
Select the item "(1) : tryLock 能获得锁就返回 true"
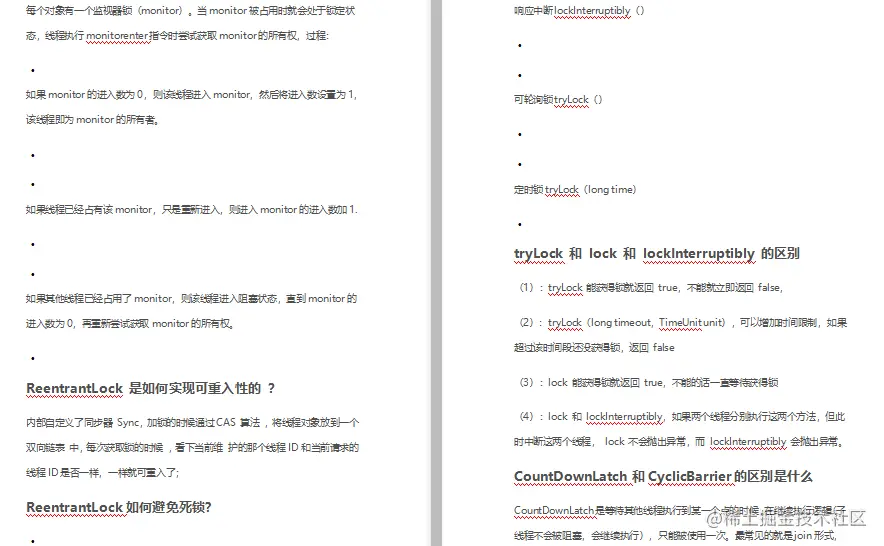[651, 288]
